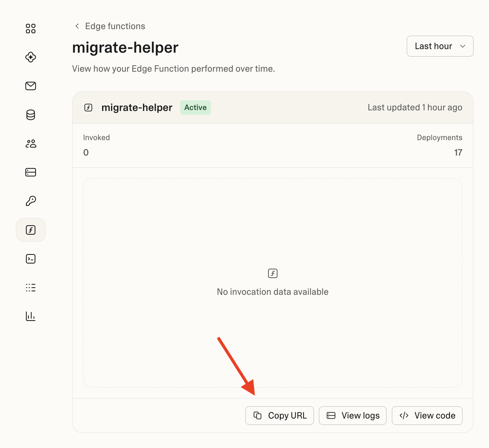Open the storage card sidebar icon
Image resolution: width=489 pixels, height=448 pixels.
click(x=31, y=172)
